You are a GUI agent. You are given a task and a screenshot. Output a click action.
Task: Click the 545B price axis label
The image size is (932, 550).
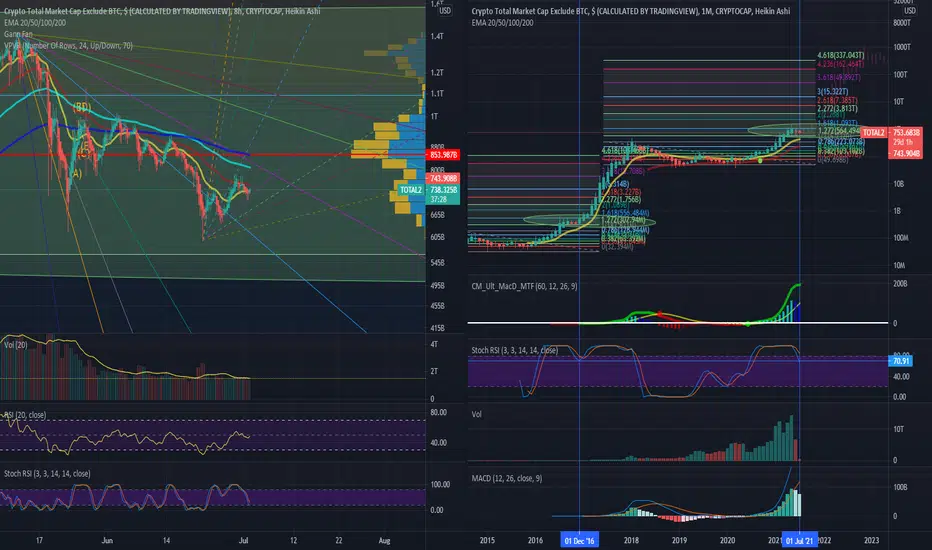(x=437, y=263)
